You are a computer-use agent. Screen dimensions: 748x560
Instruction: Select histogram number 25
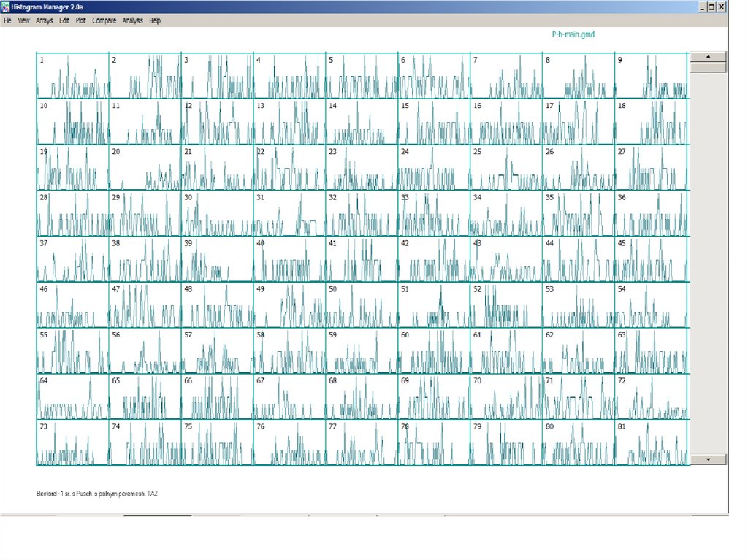tap(506, 168)
